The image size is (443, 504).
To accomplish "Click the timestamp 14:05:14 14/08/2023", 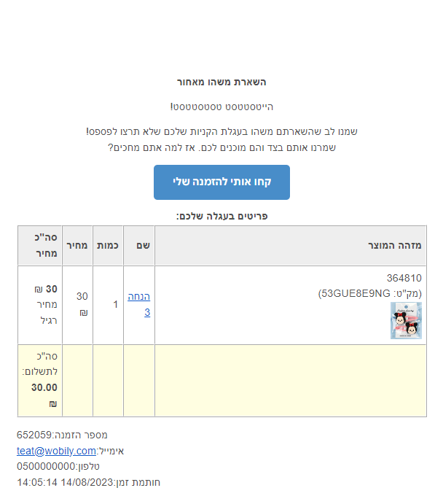I will [65, 482].
